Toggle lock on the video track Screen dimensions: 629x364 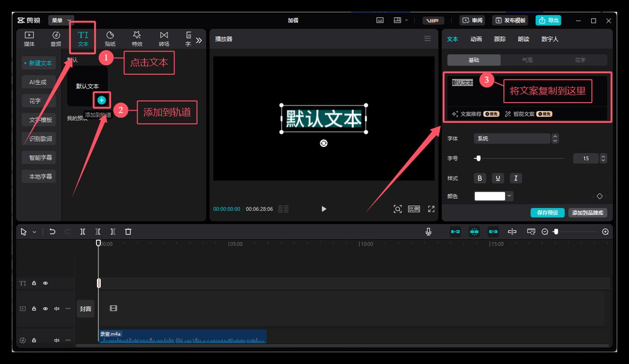(34, 309)
